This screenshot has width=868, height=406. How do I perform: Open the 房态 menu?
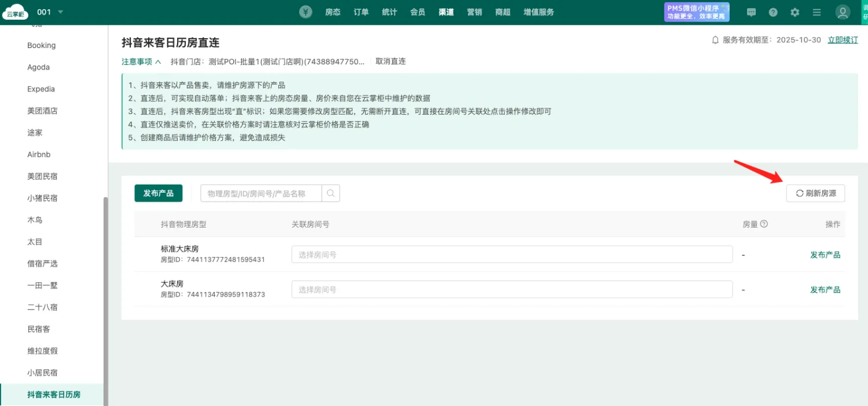333,12
